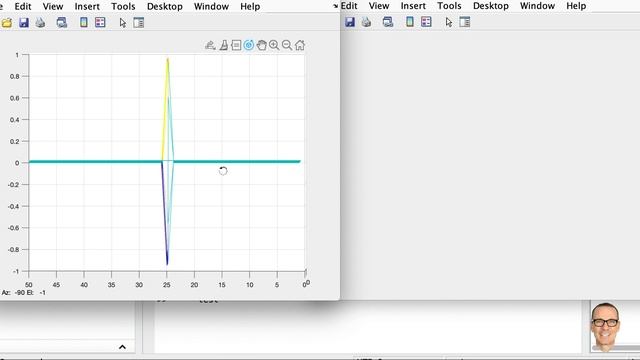Click the presenter webcam thumbnail
Image resolution: width=640 pixels, height=360 pixels.
605,327
